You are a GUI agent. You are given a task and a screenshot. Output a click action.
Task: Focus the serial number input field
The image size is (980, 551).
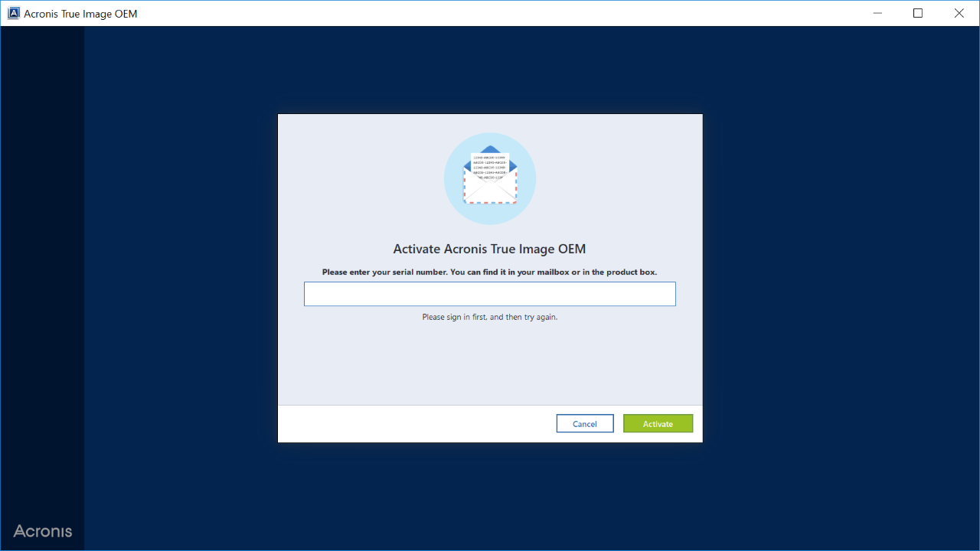490,294
